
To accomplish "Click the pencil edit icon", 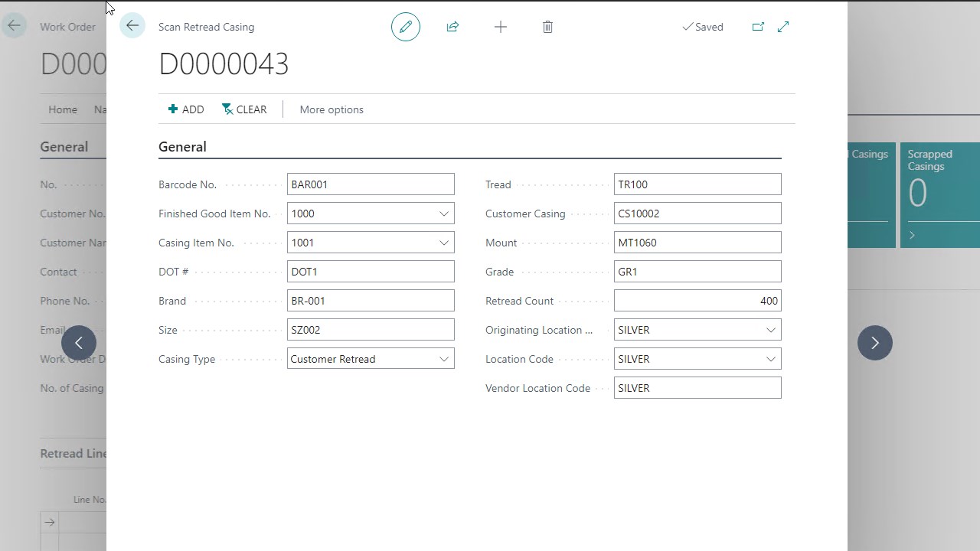I will click(x=406, y=27).
